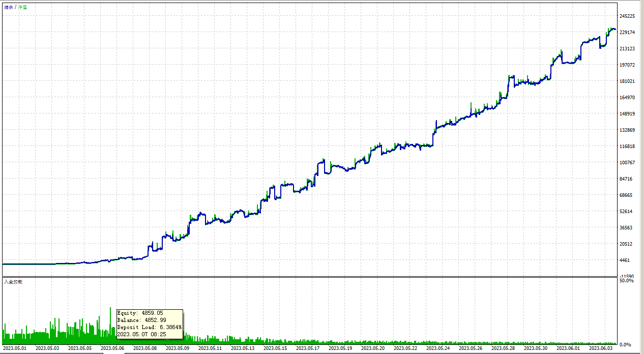Image resolution: width=644 pixels, height=354 pixels.
Task: Click the 84716 axis value
Action: tap(626, 179)
